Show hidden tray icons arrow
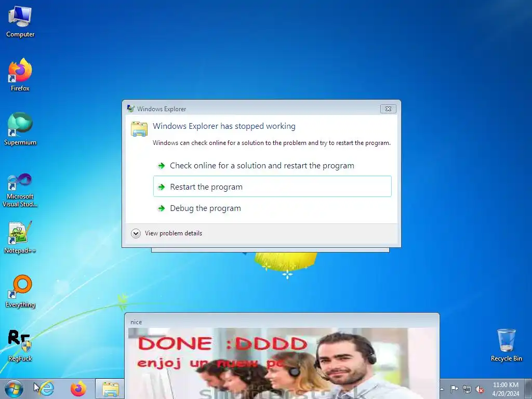Viewport: 532px width, 399px height. 442,389
